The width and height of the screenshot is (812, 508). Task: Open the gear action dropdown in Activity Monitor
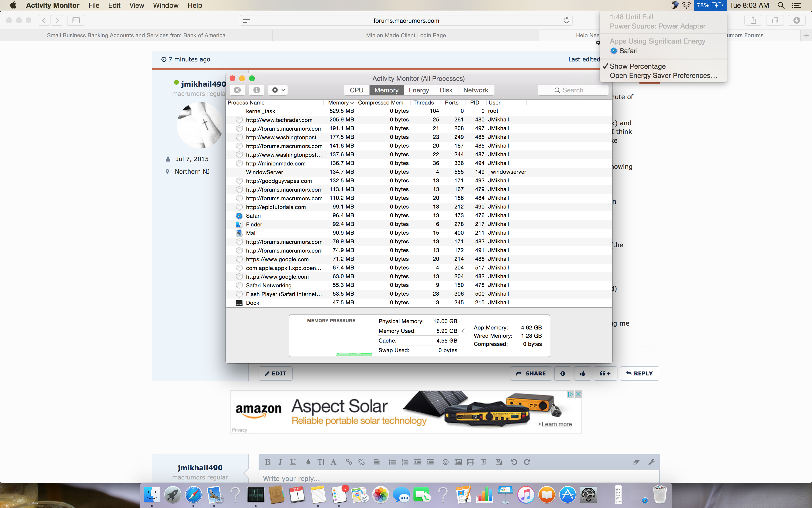(278, 90)
